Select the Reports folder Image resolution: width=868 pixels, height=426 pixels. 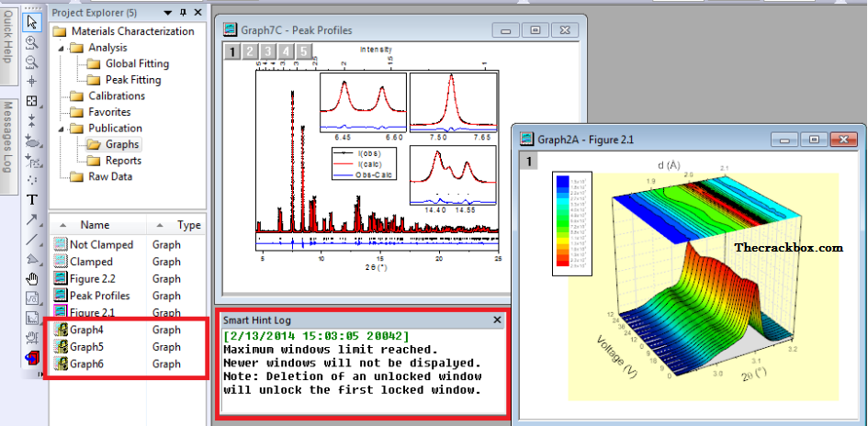(123, 161)
